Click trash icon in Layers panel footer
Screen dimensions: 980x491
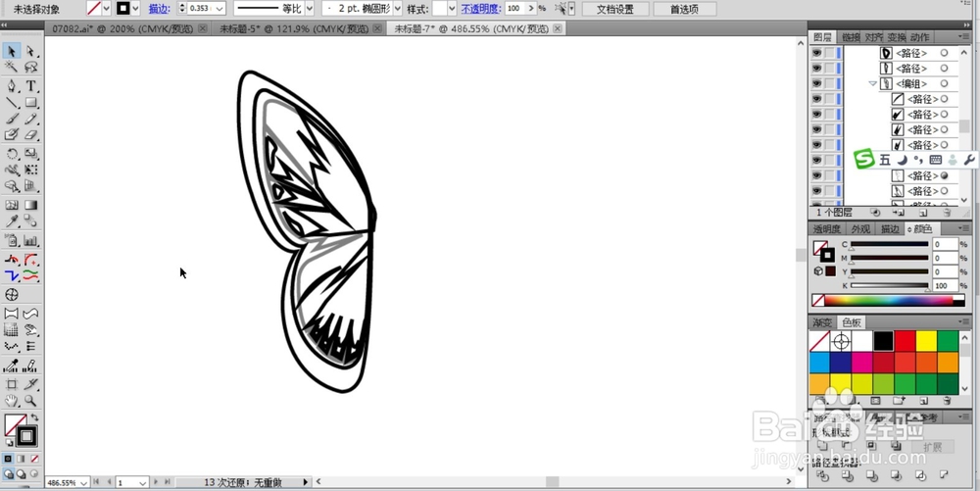(x=947, y=213)
